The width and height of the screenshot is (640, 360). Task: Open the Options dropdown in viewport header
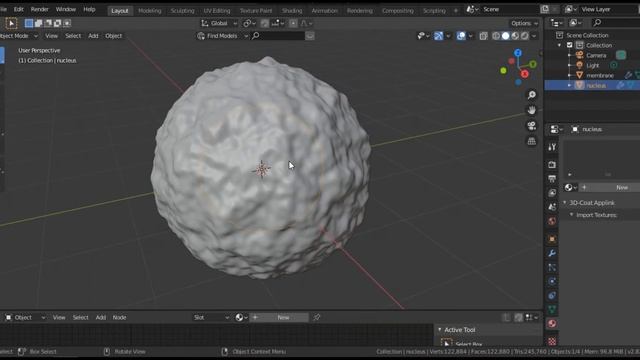coord(524,23)
